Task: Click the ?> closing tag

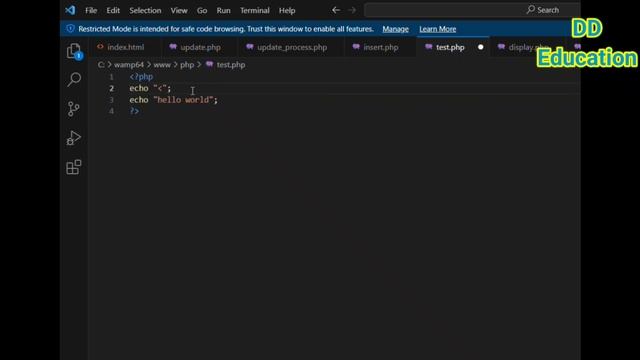Action: pyautogui.click(x=134, y=111)
